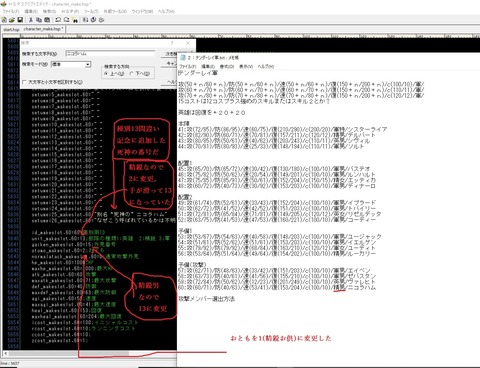Click the Redo arrow toolbar icon
Screen dimensions: 480x368
tap(66, 20)
